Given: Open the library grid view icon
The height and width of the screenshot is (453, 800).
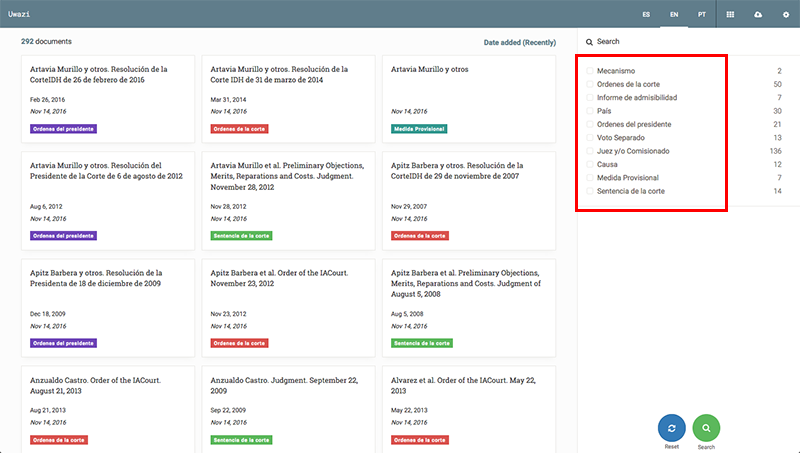Looking at the screenshot, I should 730,15.
